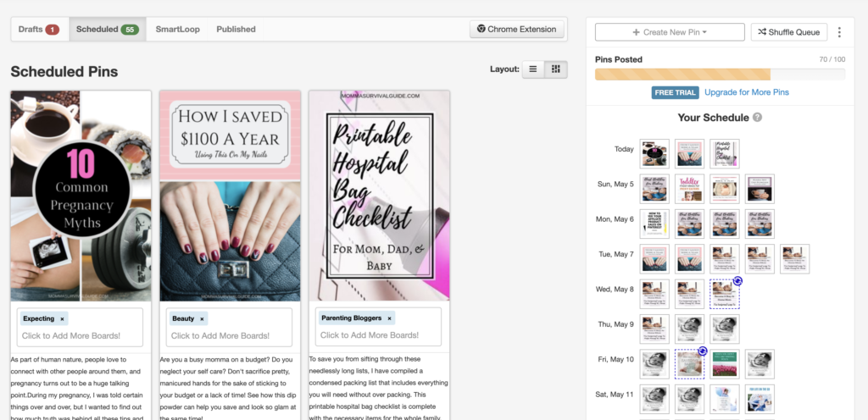Click the Drafts count badge 1
The height and width of the screenshot is (420, 868).
pyautogui.click(x=53, y=30)
